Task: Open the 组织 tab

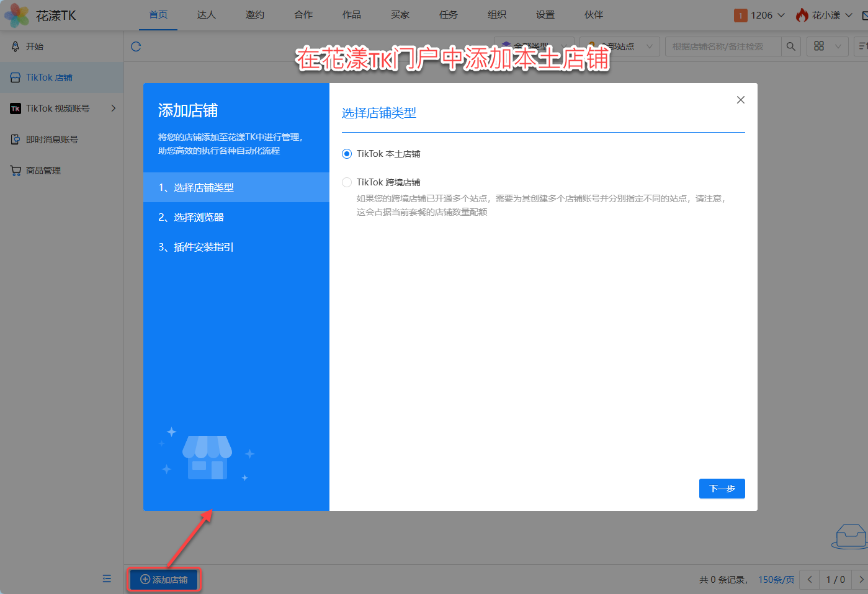Action: pos(497,15)
